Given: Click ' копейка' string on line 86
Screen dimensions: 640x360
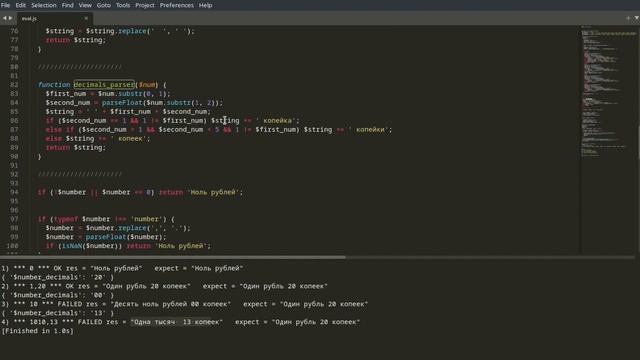Looking at the screenshot, I should click(276, 120).
